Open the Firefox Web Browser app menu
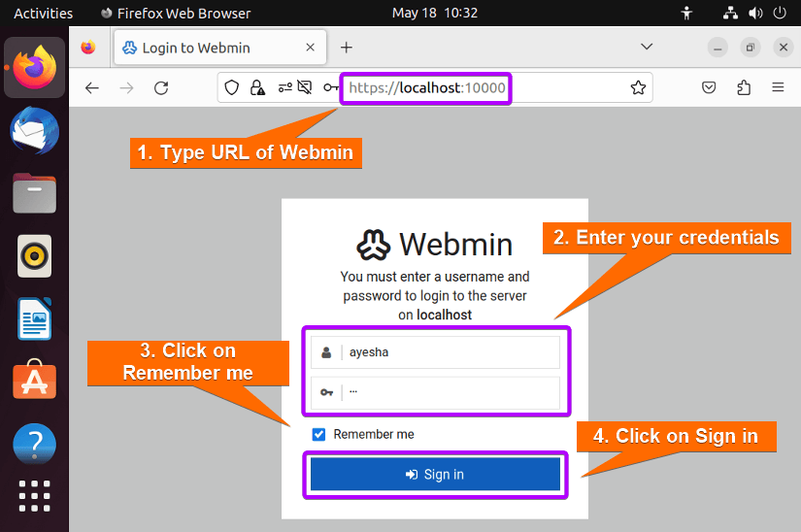 (176, 14)
